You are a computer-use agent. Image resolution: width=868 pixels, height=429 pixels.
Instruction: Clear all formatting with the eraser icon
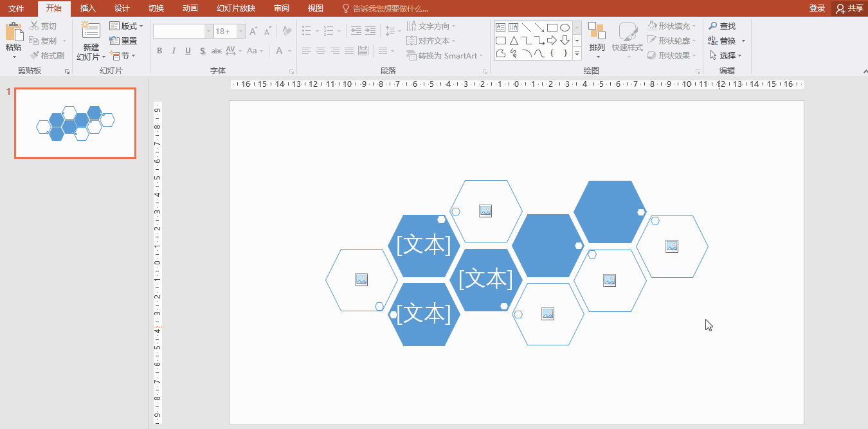coord(287,32)
